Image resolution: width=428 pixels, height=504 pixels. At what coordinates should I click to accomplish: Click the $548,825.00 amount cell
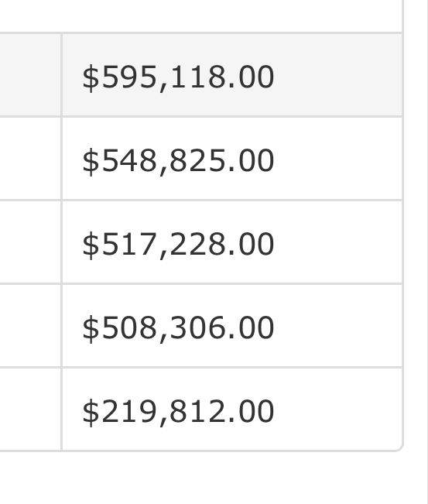232,159
